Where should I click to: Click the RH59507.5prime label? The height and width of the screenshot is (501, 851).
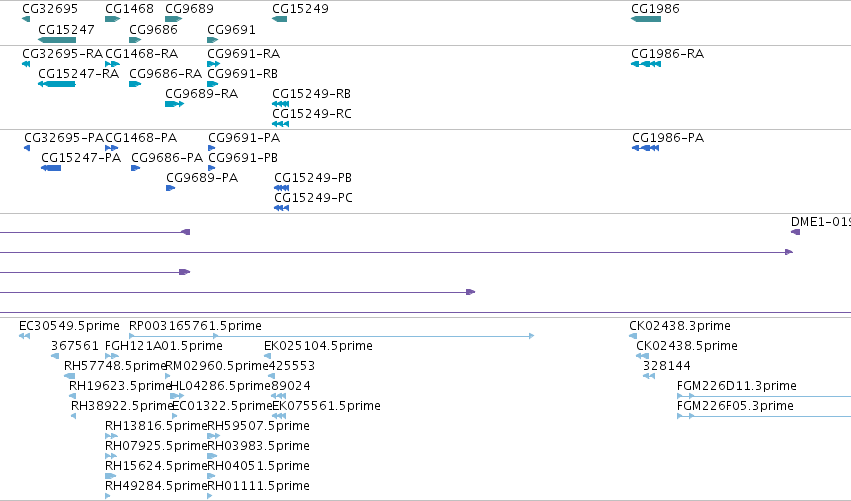(258, 426)
